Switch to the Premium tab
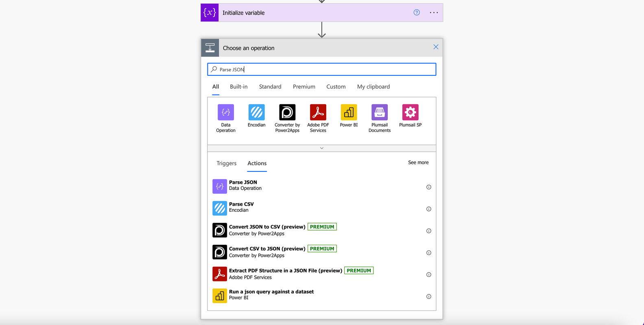Viewport: 644px width, 325px height. coord(304,87)
